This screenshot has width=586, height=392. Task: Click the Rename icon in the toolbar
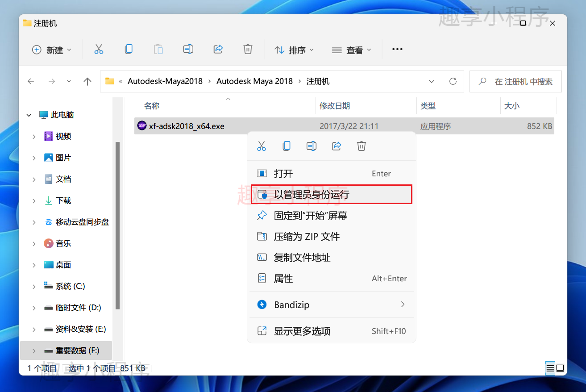188,50
